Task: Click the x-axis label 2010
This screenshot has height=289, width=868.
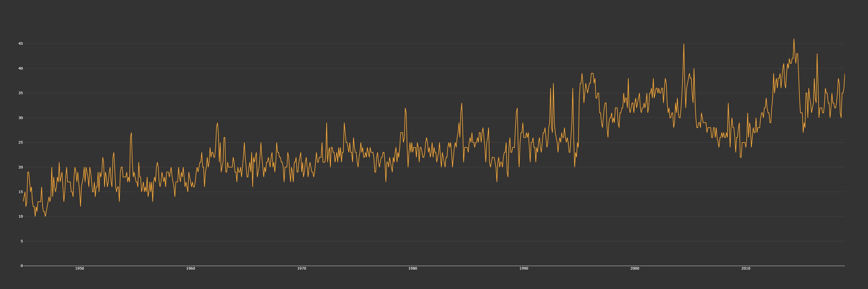Action: click(746, 268)
